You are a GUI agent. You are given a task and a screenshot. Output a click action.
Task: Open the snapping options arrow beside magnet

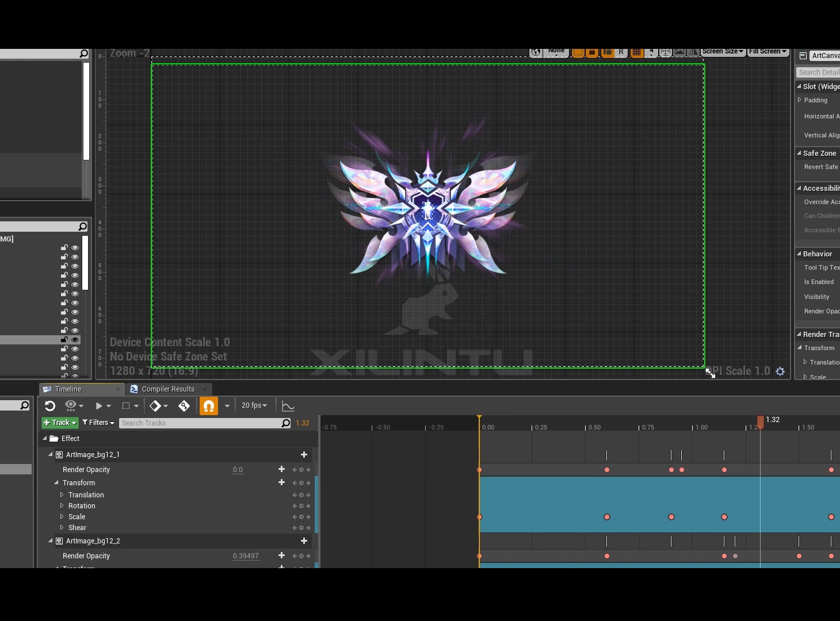point(227,406)
